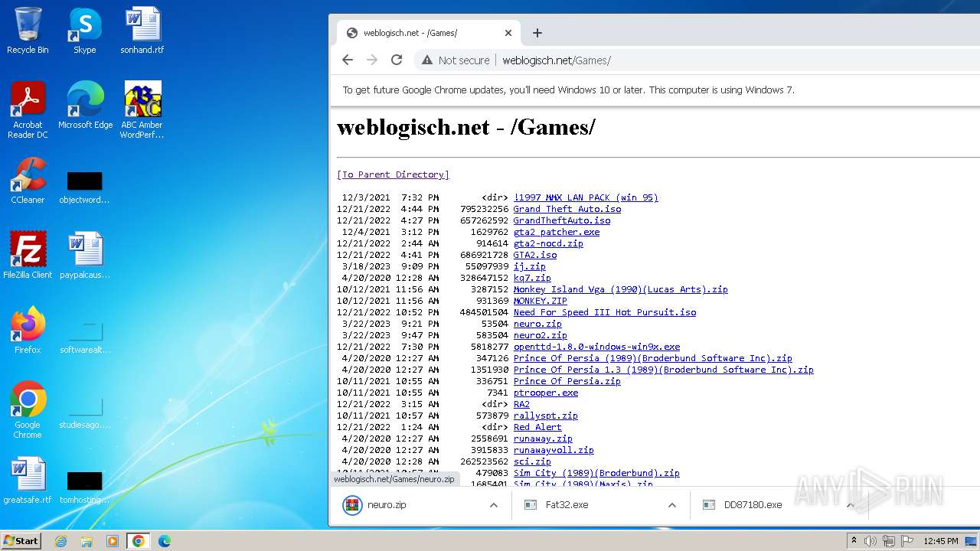Go back in Chrome browser
980x551 pixels.
pyautogui.click(x=348, y=60)
